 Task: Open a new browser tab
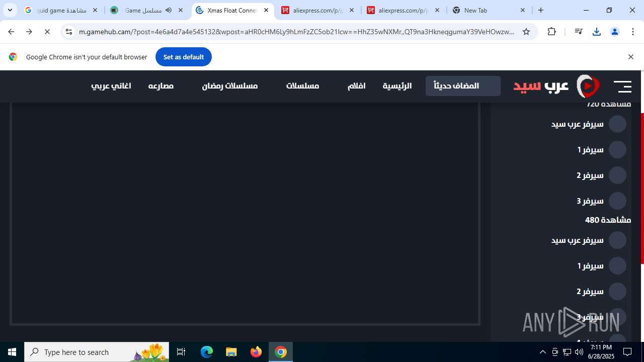tap(541, 10)
